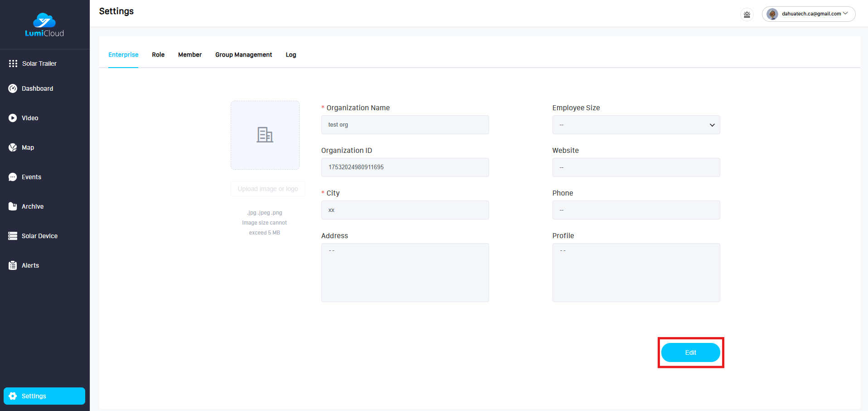
Task: Click the Upload image or logo button
Action: coord(268,189)
